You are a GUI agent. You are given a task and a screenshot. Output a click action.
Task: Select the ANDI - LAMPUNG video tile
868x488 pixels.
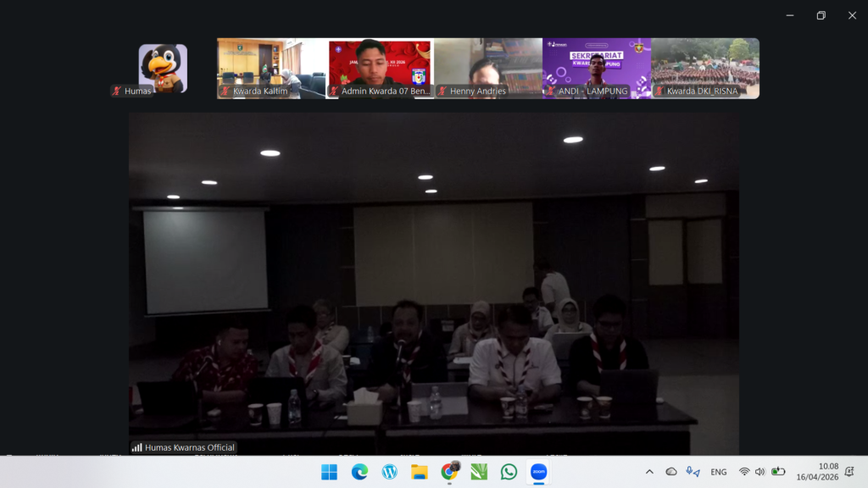597,68
